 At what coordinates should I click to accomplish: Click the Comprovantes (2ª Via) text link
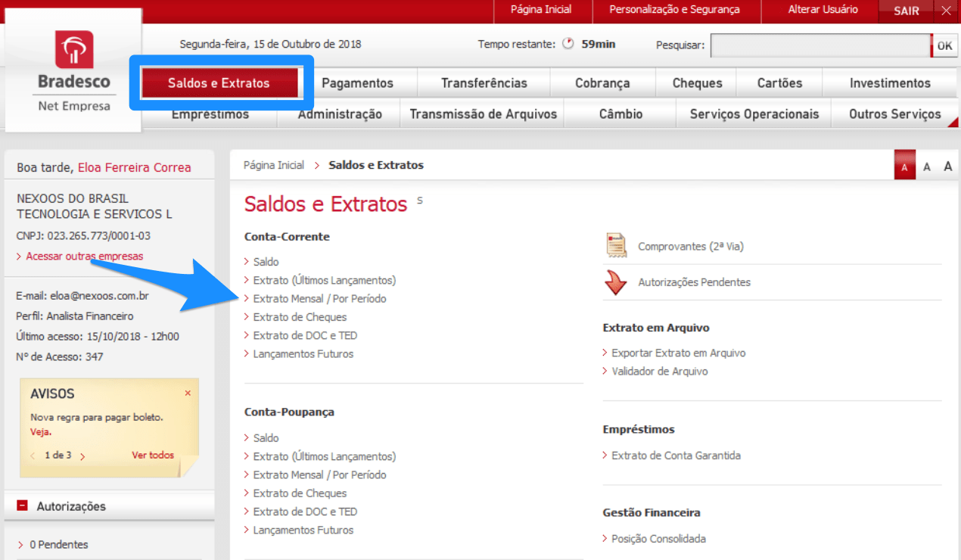click(x=691, y=247)
